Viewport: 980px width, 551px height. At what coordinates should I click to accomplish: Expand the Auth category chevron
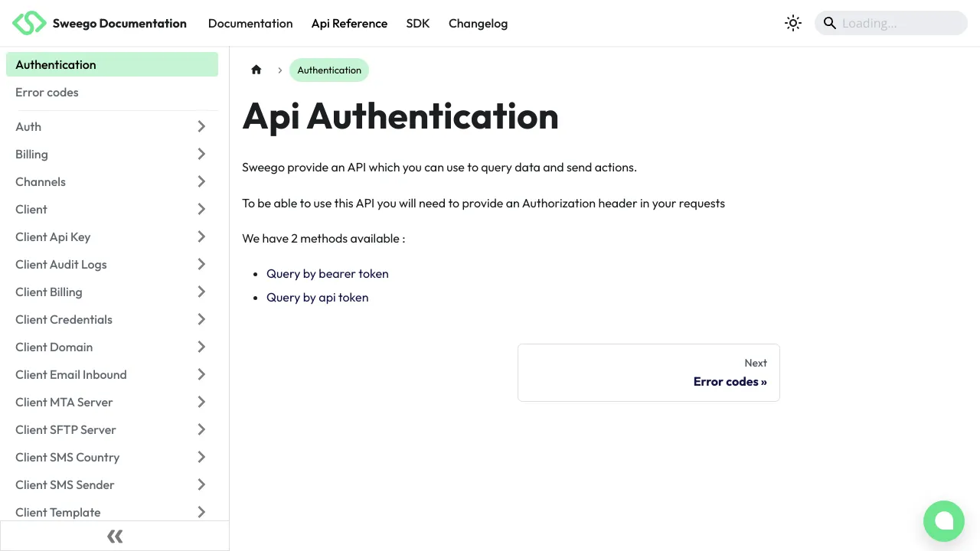[201, 126]
